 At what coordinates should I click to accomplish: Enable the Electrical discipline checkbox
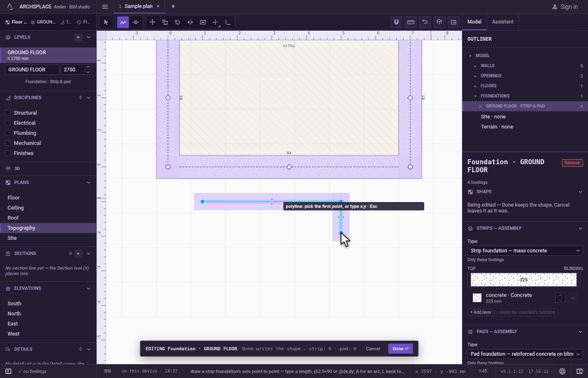point(8,123)
